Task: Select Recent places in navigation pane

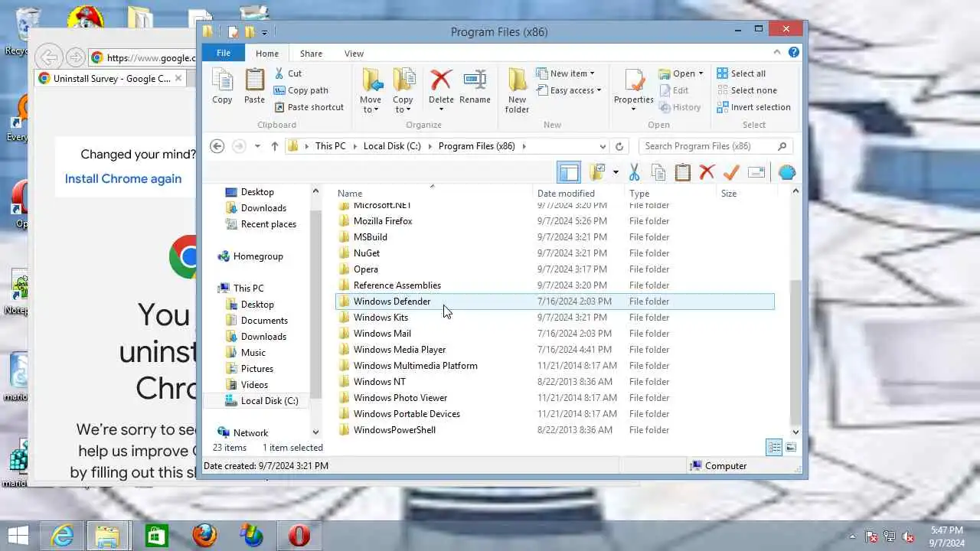Action: (x=268, y=224)
